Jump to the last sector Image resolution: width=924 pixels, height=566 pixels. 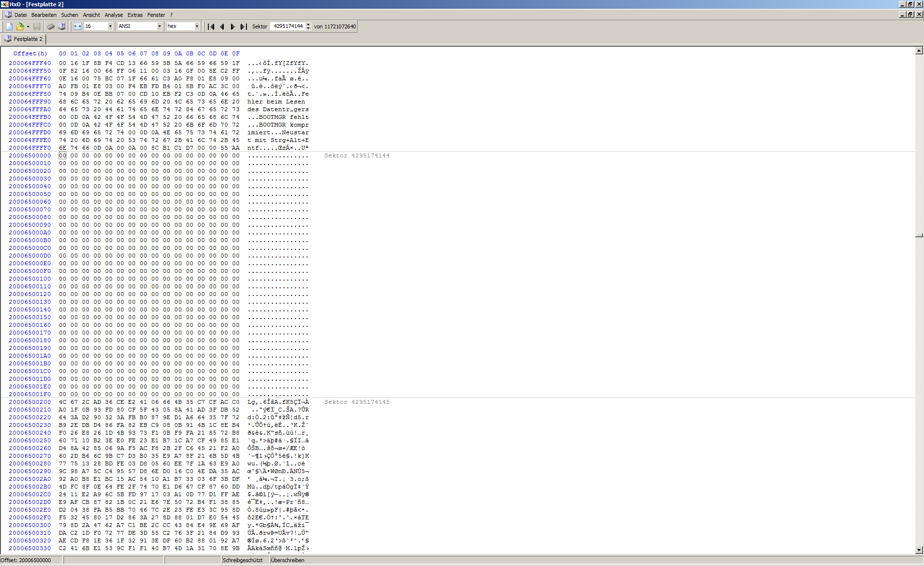pos(244,26)
